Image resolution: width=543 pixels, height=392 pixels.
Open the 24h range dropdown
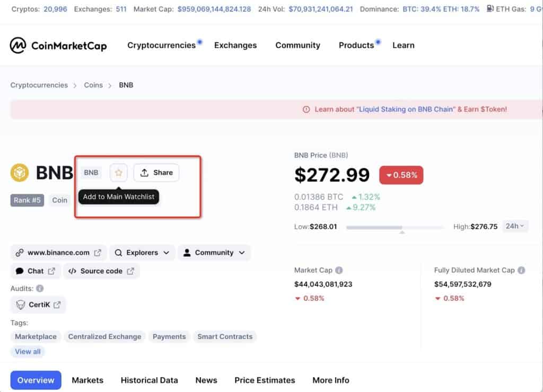[515, 226]
